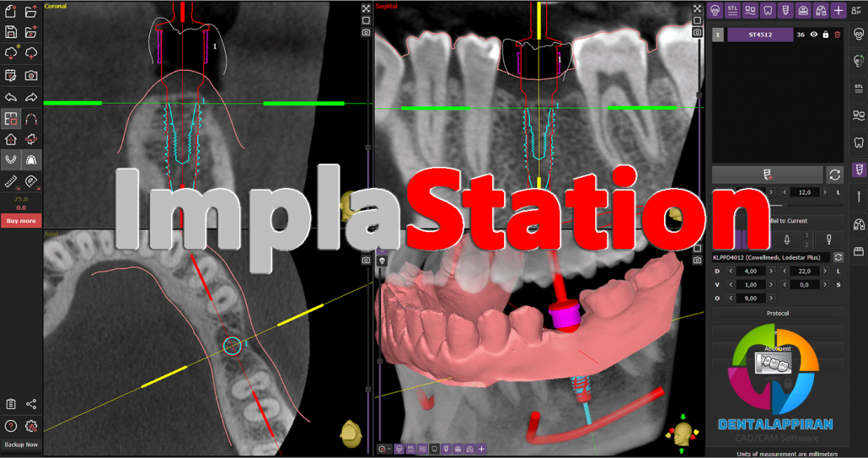Maximize the Coronal view
This screenshot has height=458, width=868.
pos(366,8)
